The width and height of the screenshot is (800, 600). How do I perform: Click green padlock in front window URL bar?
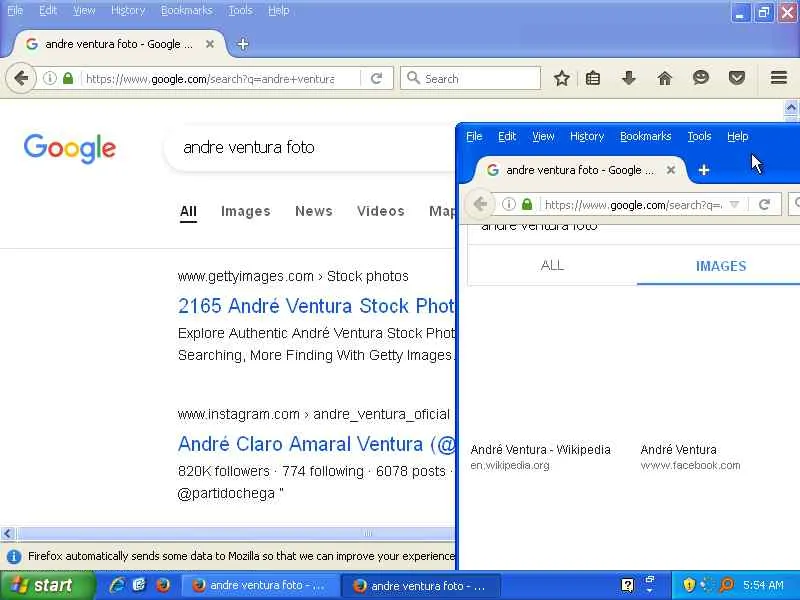click(x=527, y=205)
